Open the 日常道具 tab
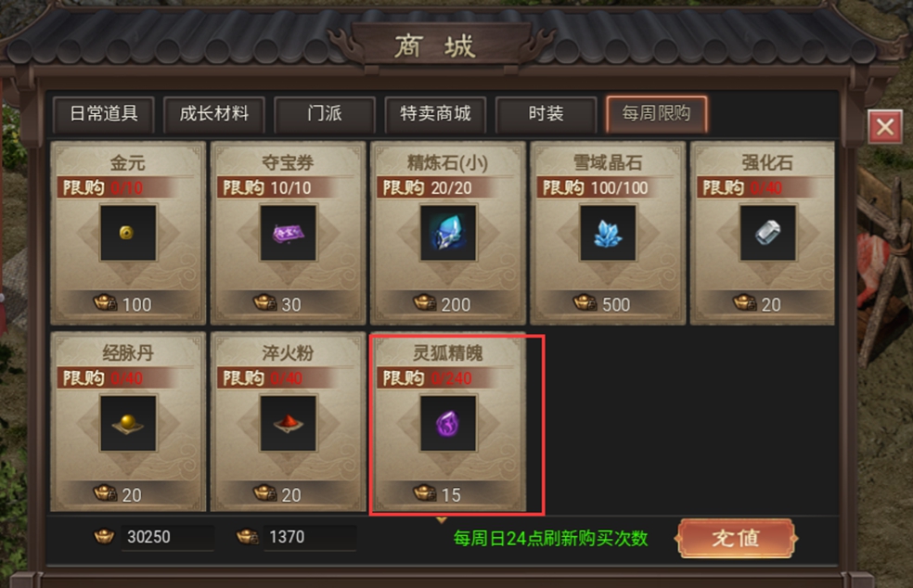The image size is (913, 588). (104, 113)
